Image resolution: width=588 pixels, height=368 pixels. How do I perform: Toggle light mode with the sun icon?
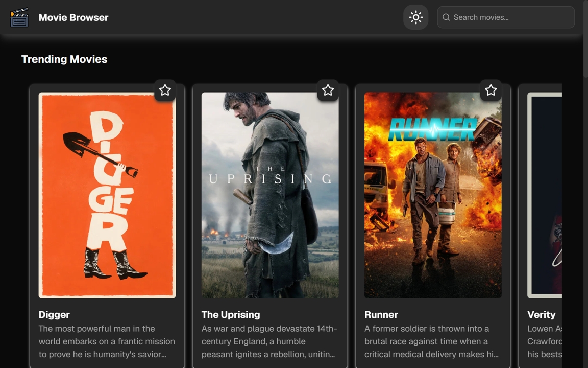416,17
